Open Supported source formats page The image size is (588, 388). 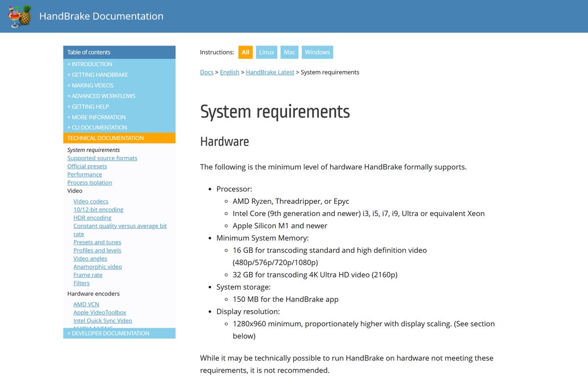(102, 158)
